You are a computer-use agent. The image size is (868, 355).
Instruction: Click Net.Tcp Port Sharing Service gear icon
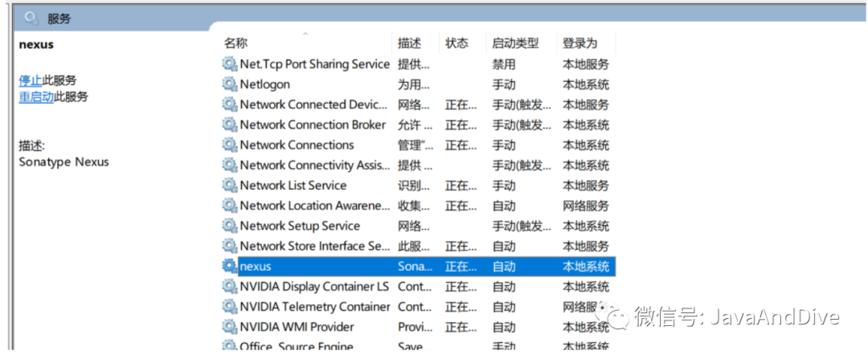pos(230,64)
